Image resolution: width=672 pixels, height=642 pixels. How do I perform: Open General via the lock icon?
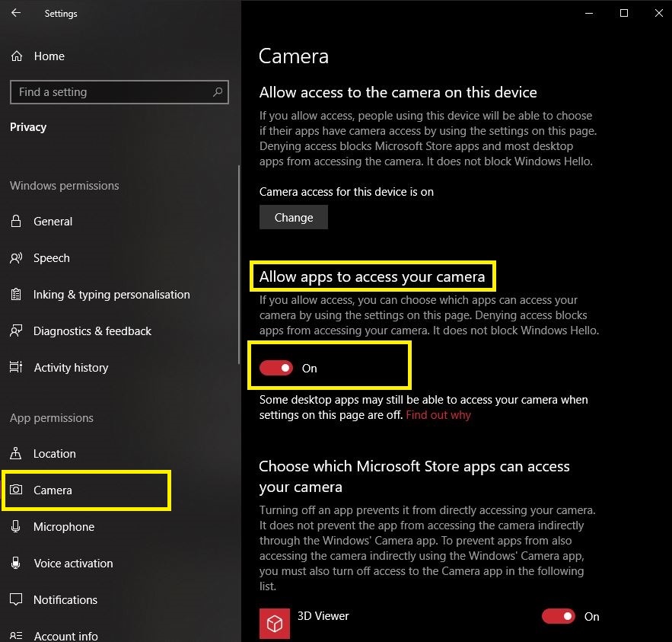[16, 222]
